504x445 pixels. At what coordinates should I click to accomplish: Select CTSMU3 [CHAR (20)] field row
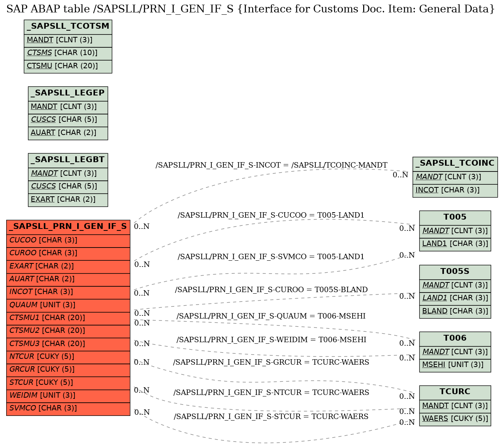click(68, 344)
